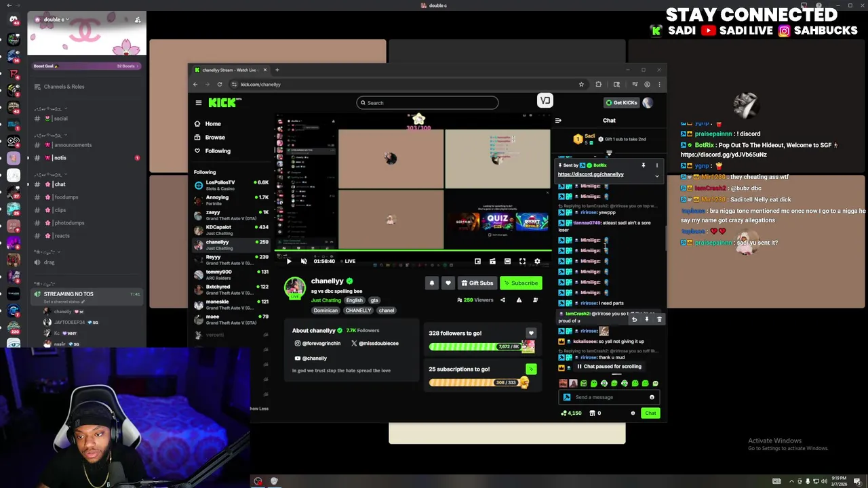
Task: Open player settings gear
Action: click(537, 262)
